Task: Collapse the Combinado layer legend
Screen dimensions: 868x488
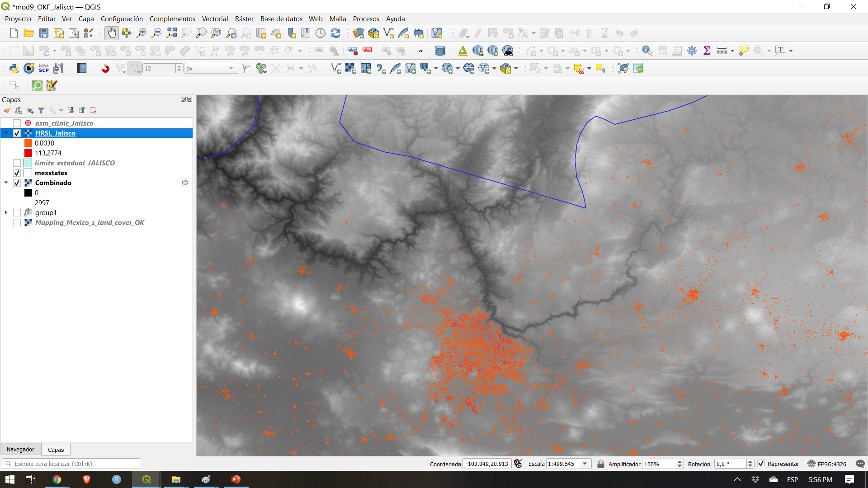Action: click(6, 183)
